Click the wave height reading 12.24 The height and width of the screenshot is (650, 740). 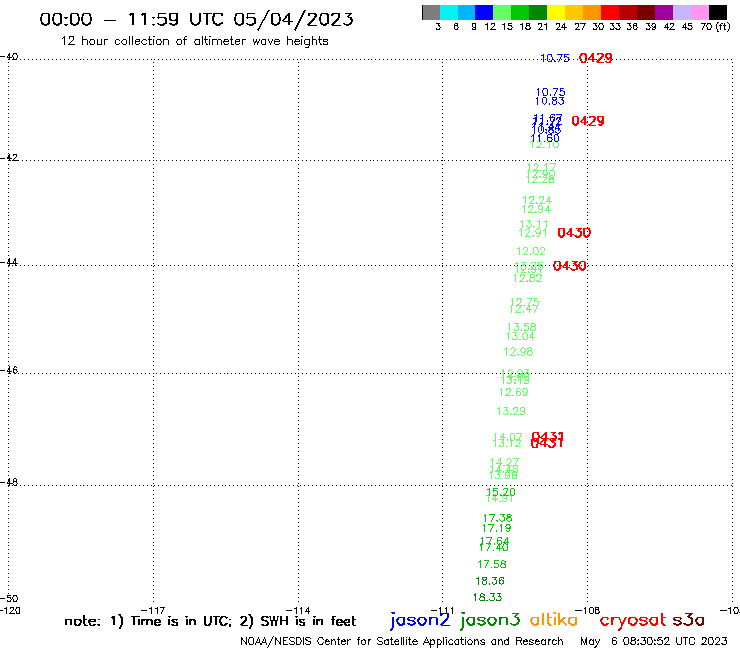click(x=537, y=201)
